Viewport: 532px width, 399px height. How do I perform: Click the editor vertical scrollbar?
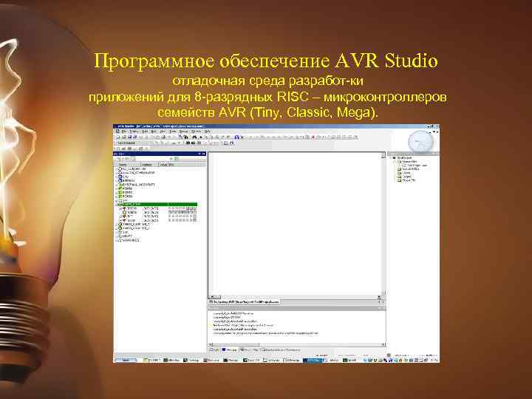coord(383,224)
